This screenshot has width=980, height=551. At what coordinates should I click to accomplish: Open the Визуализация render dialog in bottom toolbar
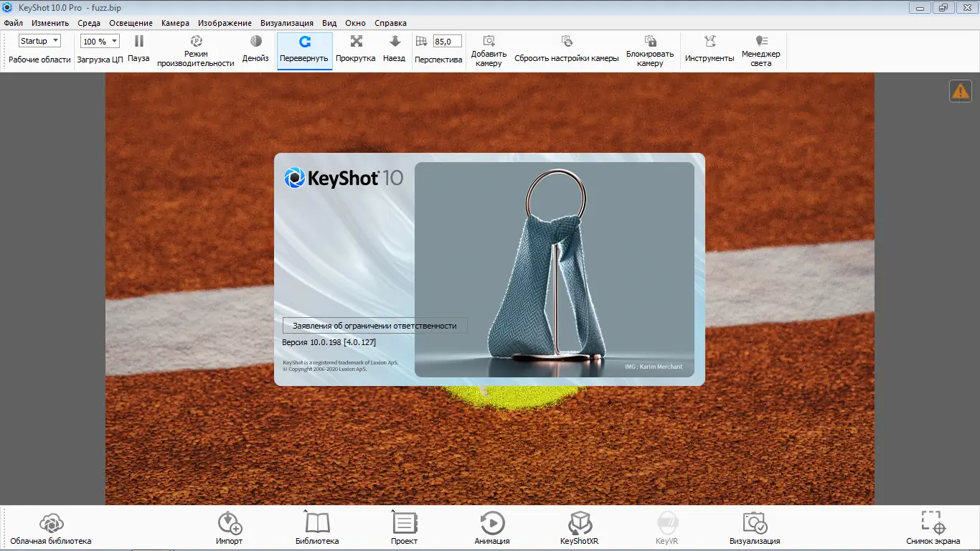tap(755, 529)
